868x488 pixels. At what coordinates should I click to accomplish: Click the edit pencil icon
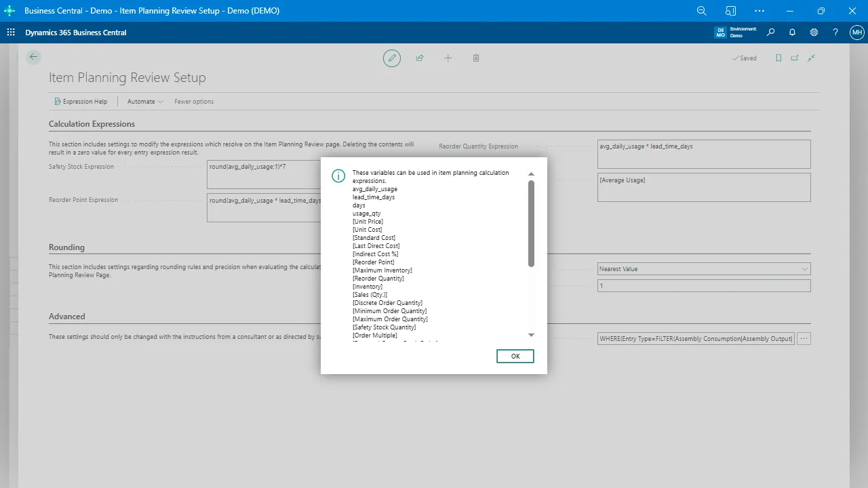(391, 58)
